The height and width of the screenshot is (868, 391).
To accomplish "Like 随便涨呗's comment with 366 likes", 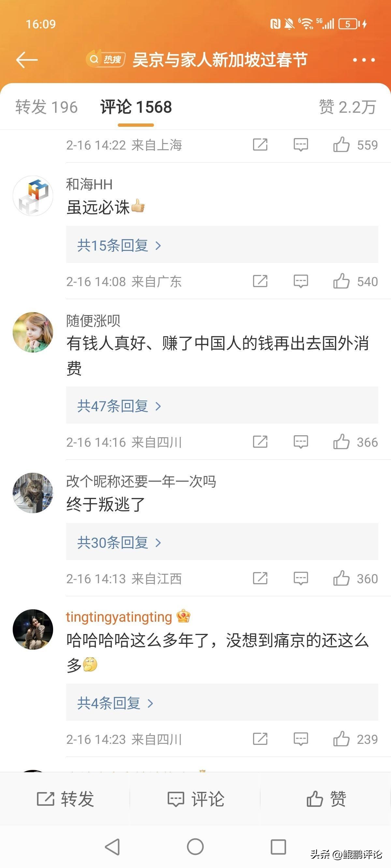I will pyautogui.click(x=341, y=442).
